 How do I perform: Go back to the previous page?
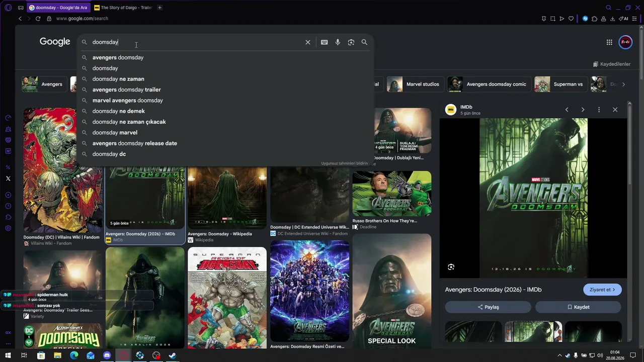click(x=20, y=19)
